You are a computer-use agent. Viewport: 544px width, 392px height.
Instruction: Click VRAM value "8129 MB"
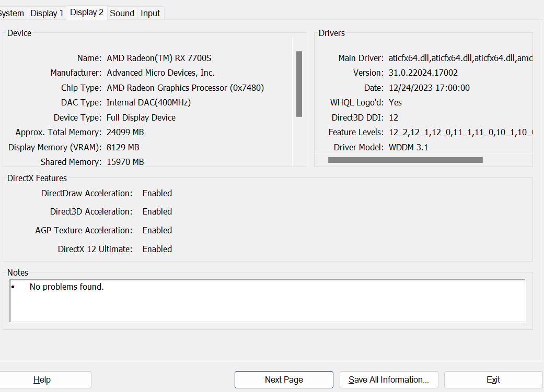point(123,147)
